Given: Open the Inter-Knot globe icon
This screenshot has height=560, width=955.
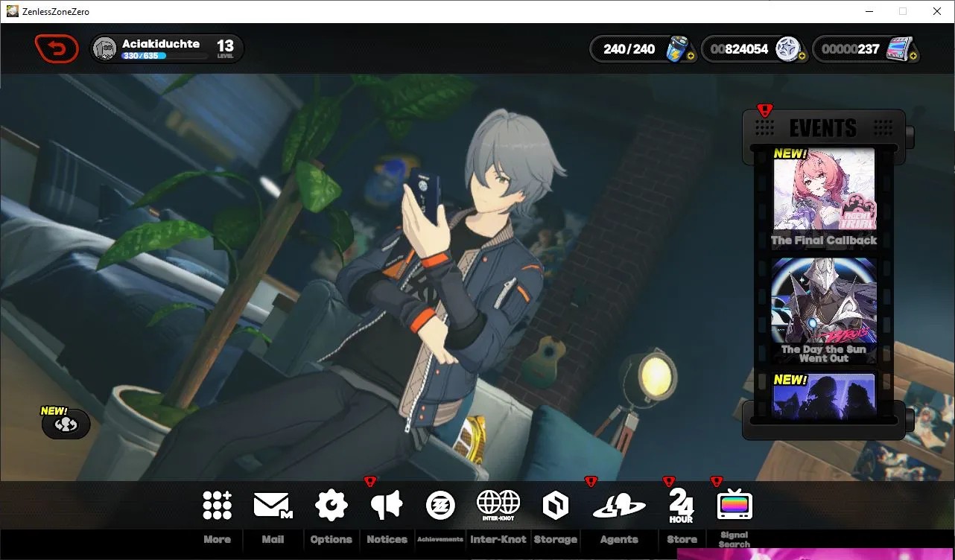Looking at the screenshot, I should (x=498, y=505).
